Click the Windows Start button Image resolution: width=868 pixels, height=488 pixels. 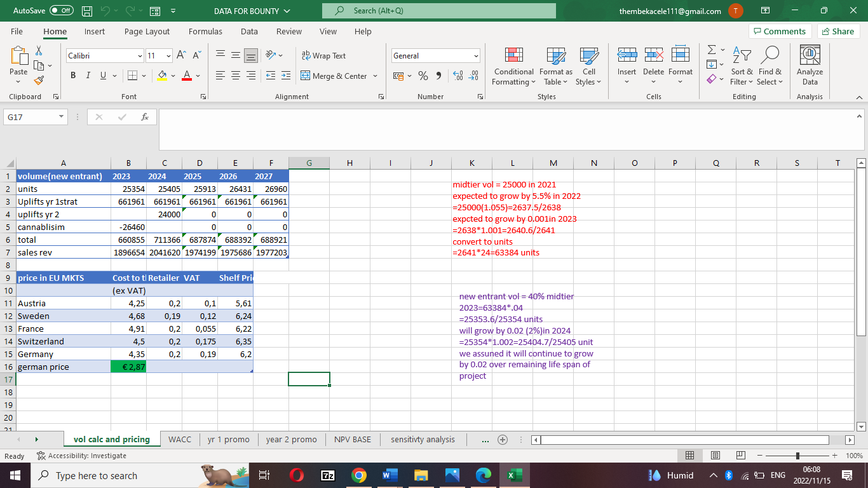(15, 475)
